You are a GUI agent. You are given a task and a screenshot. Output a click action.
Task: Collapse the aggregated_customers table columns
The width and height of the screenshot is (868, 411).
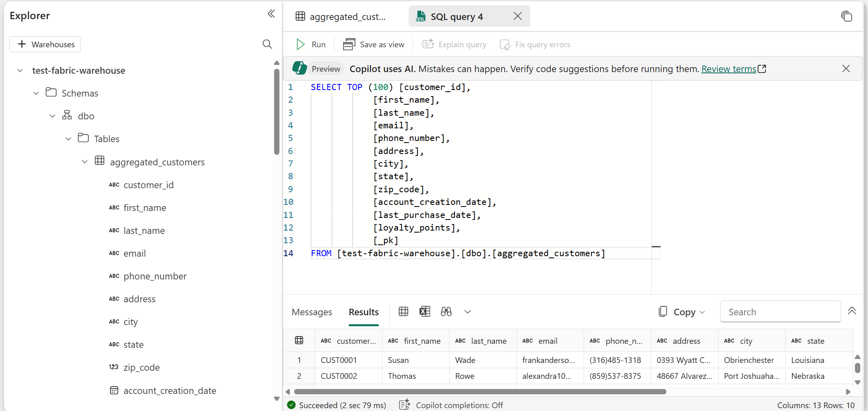tap(84, 162)
